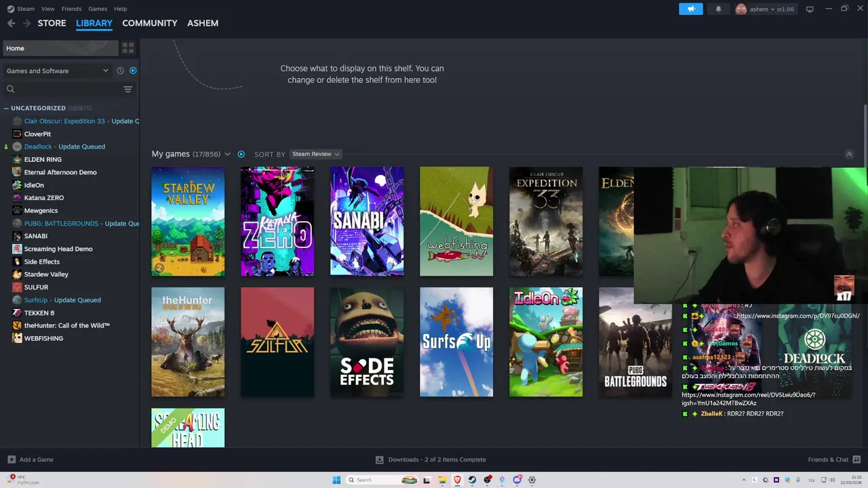Image resolution: width=868 pixels, height=488 pixels.
Task: Go to the STORE tab
Action: [x=52, y=23]
